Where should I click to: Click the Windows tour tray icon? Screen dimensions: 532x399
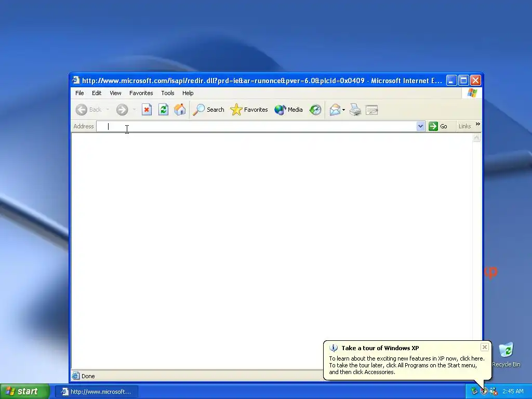coord(484,391)
